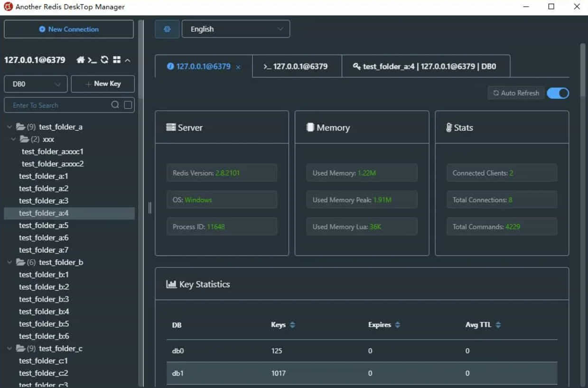Image resolution: width=588 pixels, height=388 pixels.
Task: Click the xxx folder icon
Action: point(24,139)
